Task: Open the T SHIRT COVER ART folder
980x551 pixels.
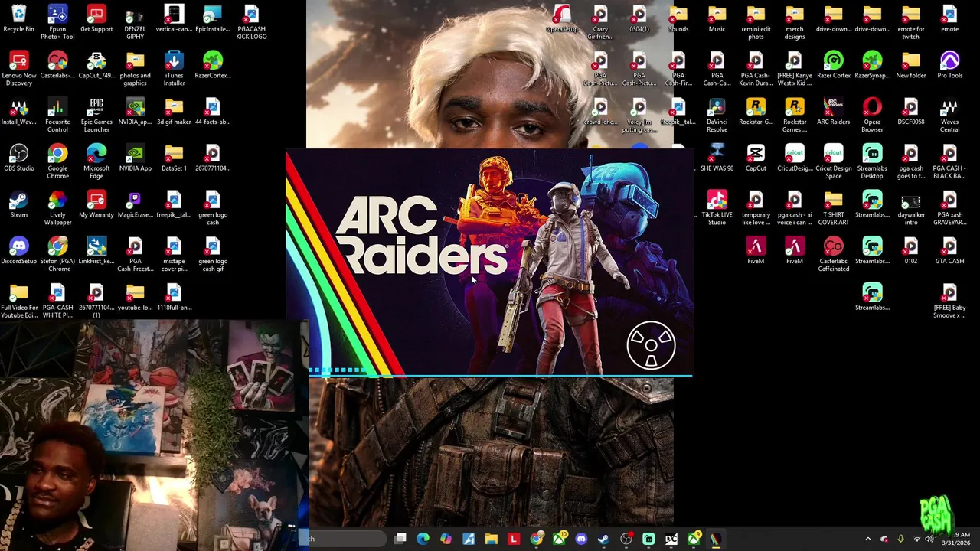Action: tap(834, 209)
